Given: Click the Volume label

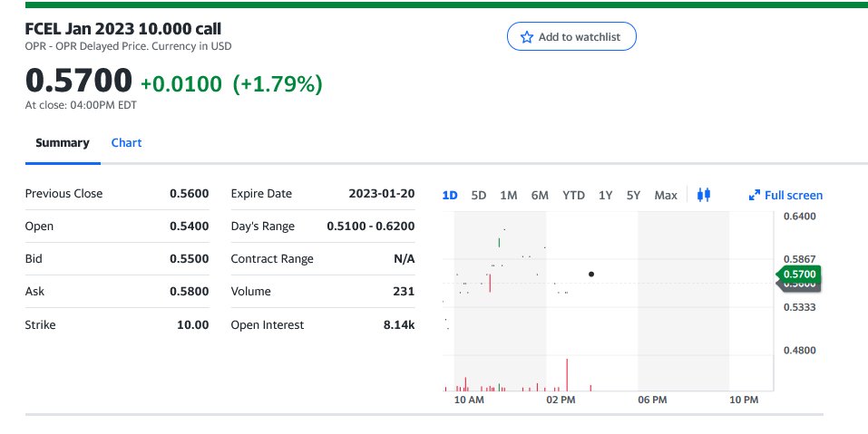Looking at the screenshot, I should pyautogui.click(x=250, y=292).
